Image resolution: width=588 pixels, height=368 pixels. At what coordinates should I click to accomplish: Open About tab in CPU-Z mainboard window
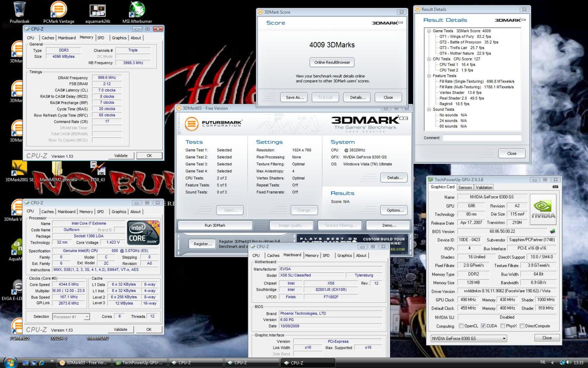(361, 255)
